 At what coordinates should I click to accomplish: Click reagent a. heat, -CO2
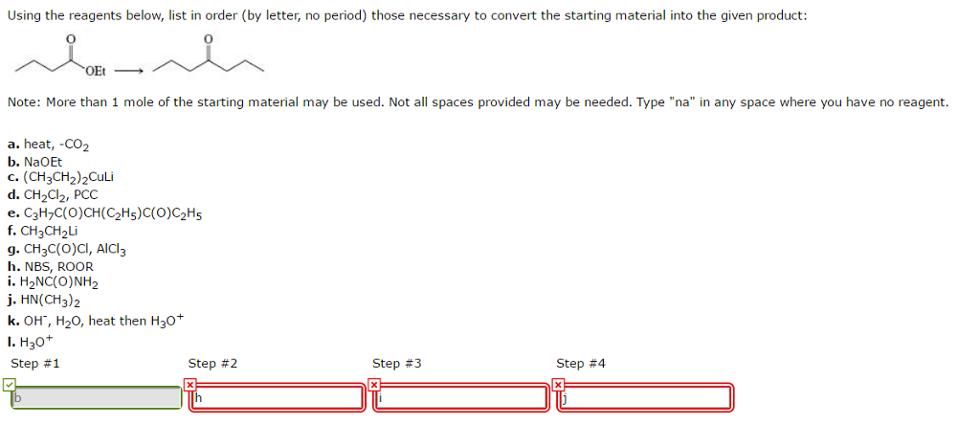coord(48,145)
